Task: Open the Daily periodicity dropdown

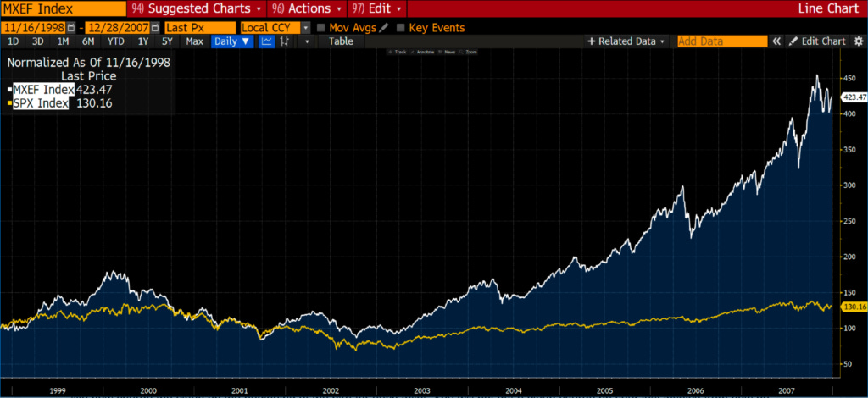Action: pos(232,41)
